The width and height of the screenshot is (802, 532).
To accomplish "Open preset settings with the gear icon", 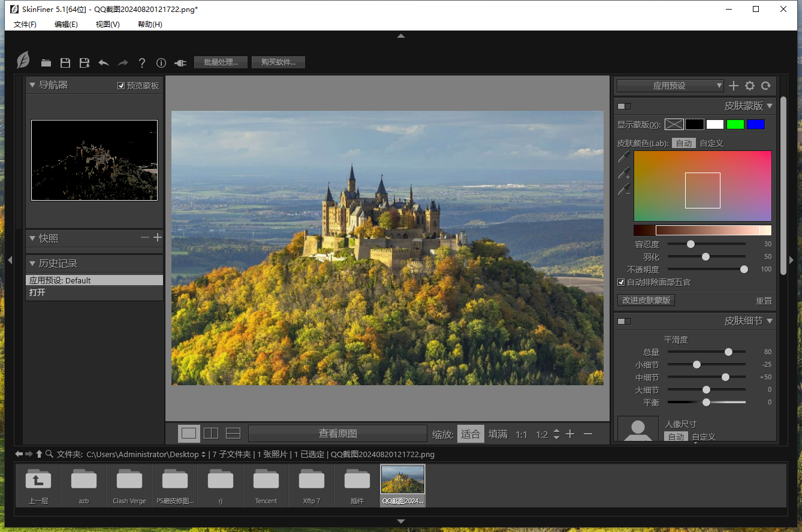I will point(750,86).
